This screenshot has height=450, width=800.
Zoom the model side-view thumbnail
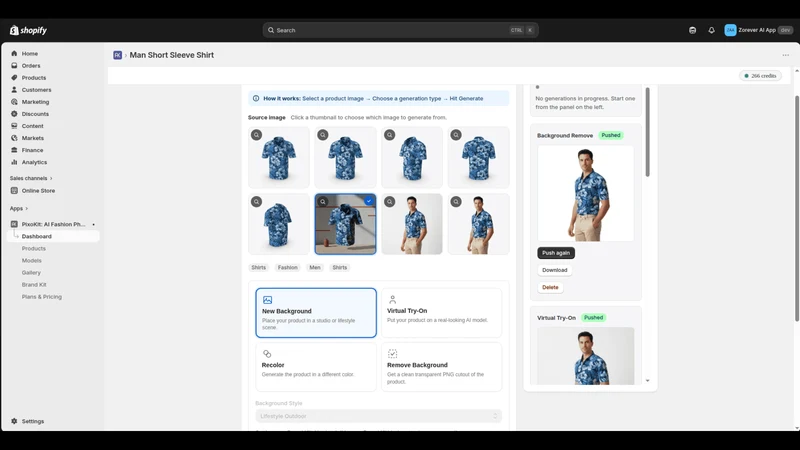[x=456, y=202]
